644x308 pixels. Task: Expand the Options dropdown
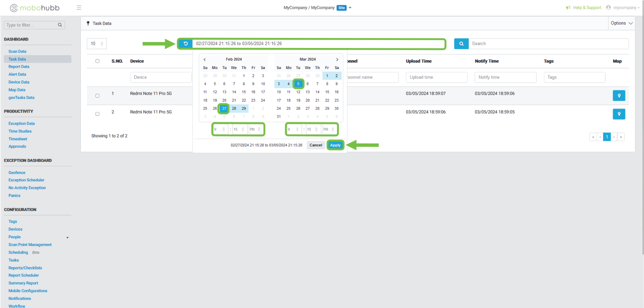[x=621, y=23]
